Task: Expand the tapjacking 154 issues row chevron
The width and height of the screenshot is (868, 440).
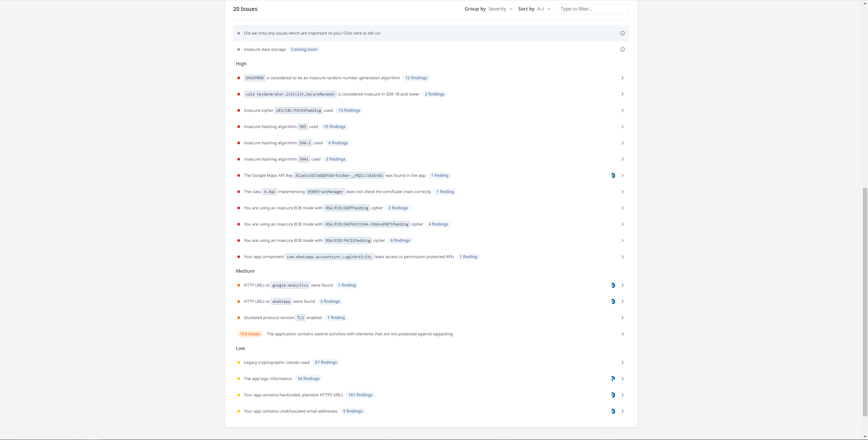Action: pos(622,334)
